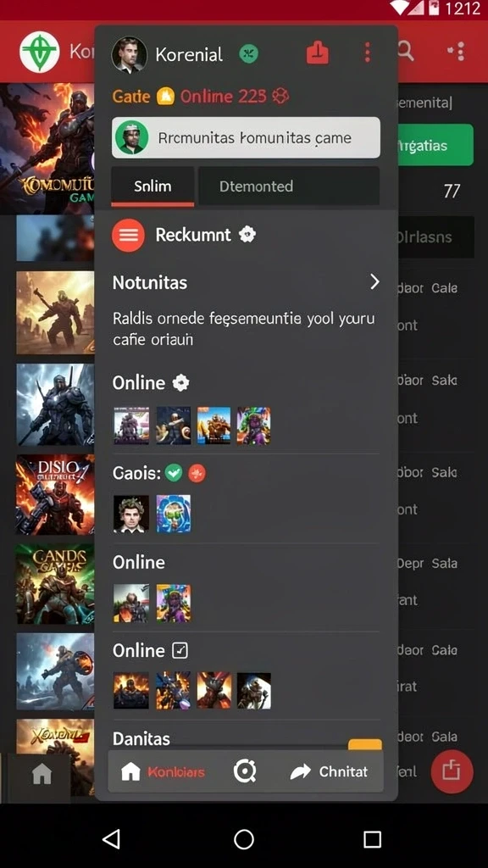Tap the Korenial username text
Image resolution: width=488 pixels, height=868 pixels.
pos(189,54)
